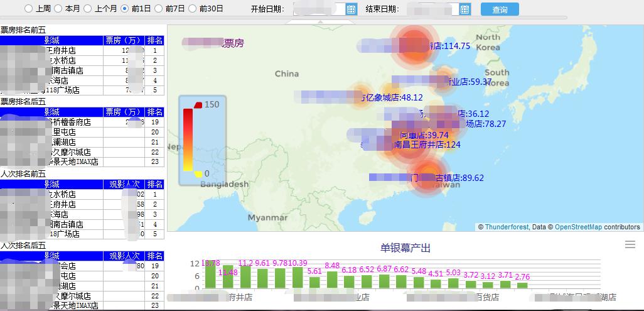This screenshot has width=644, height=311.
Task: Select the 本月 radio option
Action: point(58,9)
